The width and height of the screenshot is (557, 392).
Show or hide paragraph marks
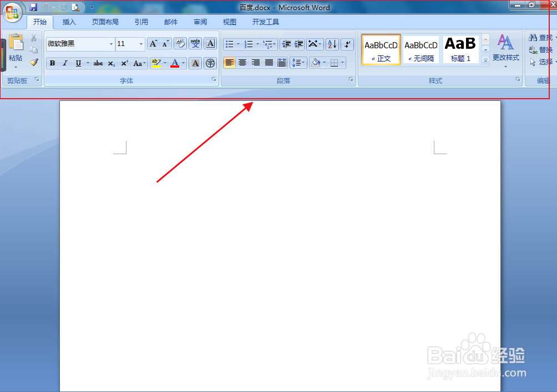(347, 44)
